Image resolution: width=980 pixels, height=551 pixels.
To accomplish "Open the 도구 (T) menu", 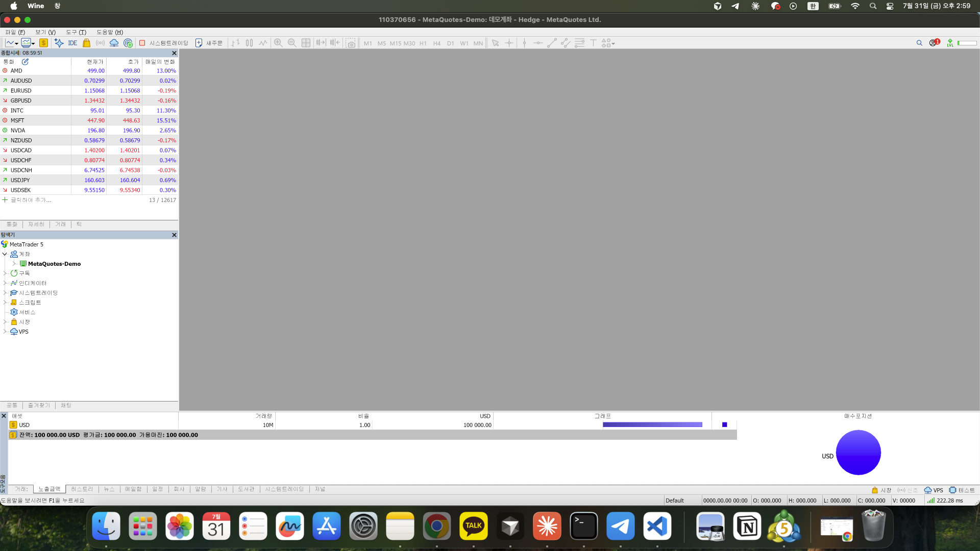I will point(76,32).
